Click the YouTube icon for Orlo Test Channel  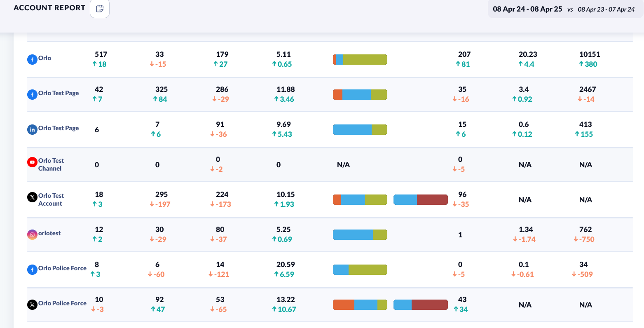tap(32, 162)
